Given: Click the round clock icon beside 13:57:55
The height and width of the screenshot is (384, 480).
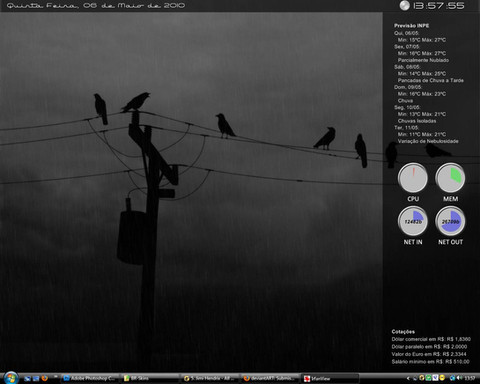Looking at the screenshot, I should click(404, 5).
